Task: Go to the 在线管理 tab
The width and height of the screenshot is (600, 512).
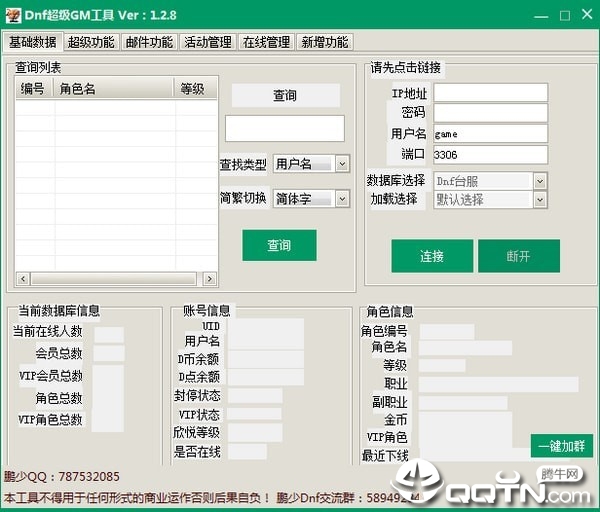Action: click(x=267, y=42)
